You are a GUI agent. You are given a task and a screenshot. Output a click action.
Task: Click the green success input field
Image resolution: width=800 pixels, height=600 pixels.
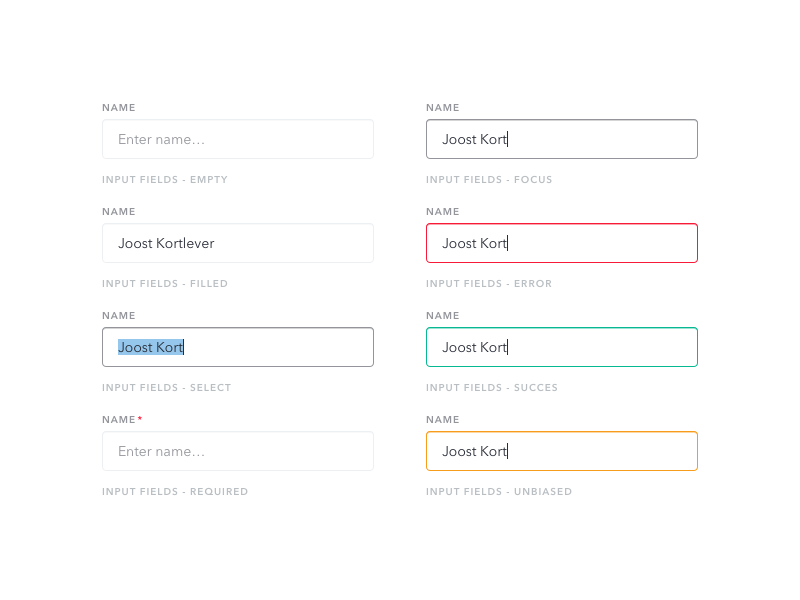(x=561, y=347)
